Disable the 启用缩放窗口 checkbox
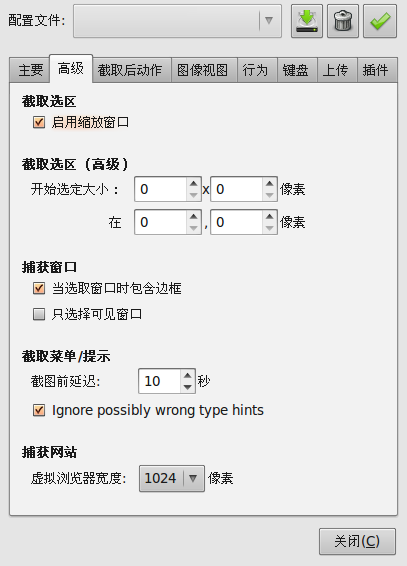Screen dimensions: 407x566 click(x=39, y=122)
